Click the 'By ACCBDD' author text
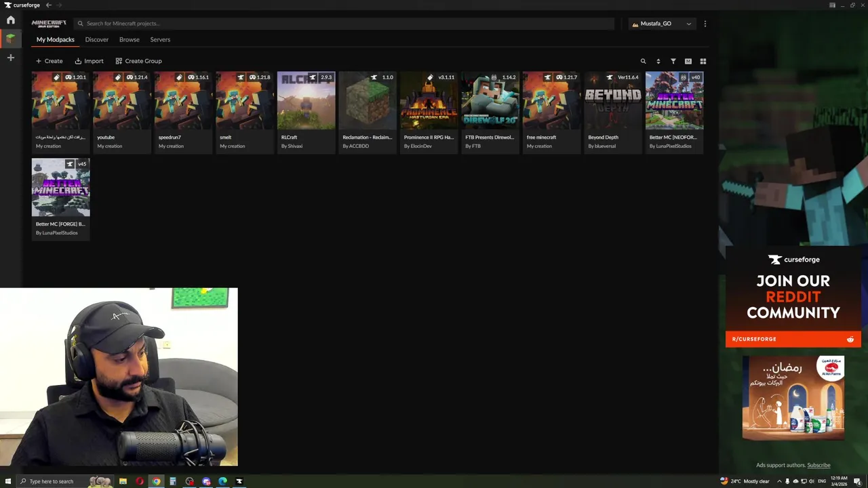868x488 pixels. tap(356, 146)
